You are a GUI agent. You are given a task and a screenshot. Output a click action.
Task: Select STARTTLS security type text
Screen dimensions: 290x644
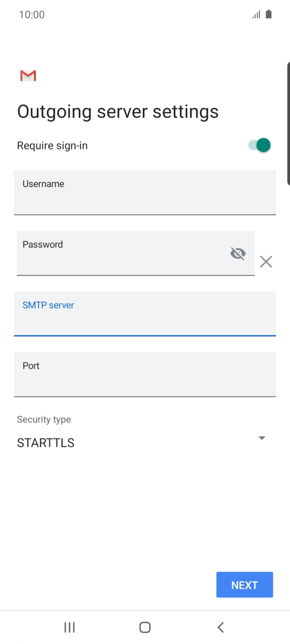[x=46, y=442]
